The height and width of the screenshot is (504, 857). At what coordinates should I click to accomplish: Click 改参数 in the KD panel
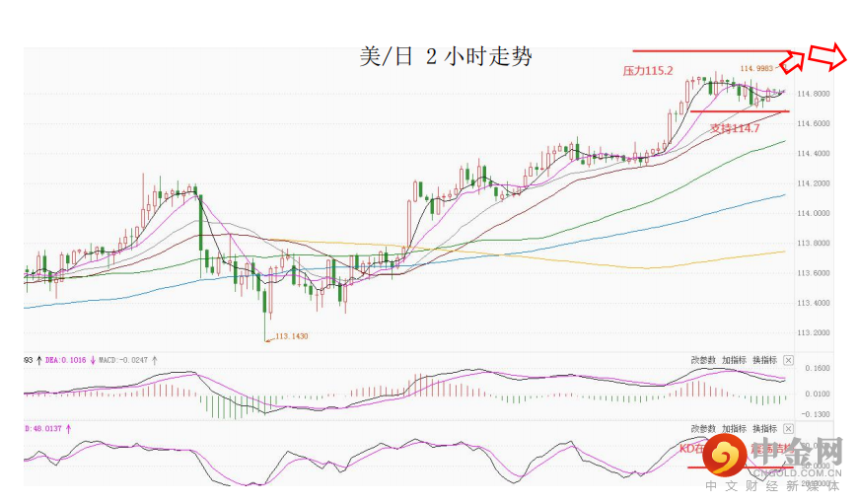[x=703, y=429]
